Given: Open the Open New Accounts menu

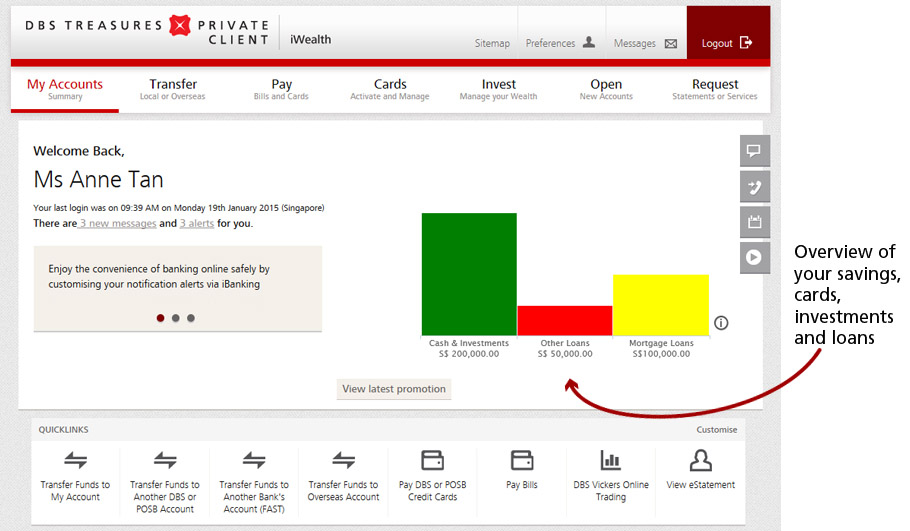Looking at the screenshot, I should [606, 89].
